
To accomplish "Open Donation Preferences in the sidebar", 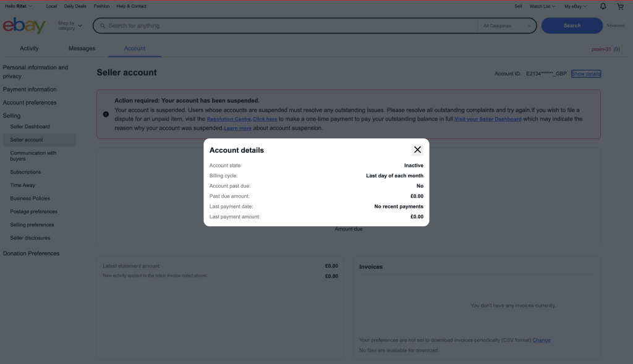I will tap(31, 253).
